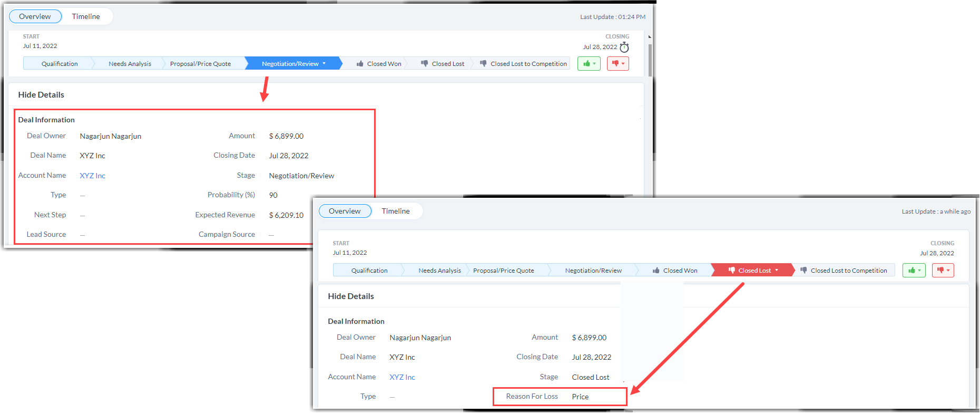Select Closed Won stage in lower pipeline

coord(675,271)
